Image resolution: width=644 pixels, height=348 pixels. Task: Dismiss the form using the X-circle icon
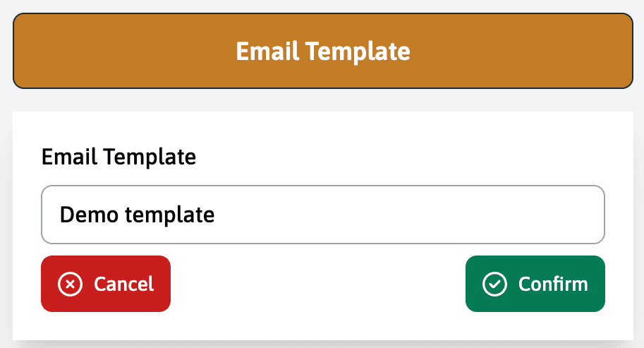(69, 284)
